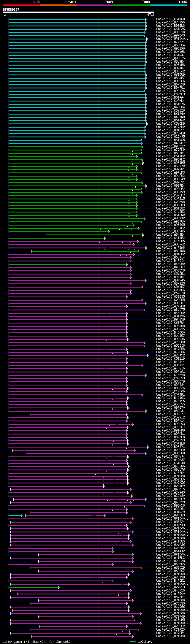Viewport: 190px width, 644px height.
Task: Select the UniRef100_Q01DH2 label
Action: tap(170, 254)
